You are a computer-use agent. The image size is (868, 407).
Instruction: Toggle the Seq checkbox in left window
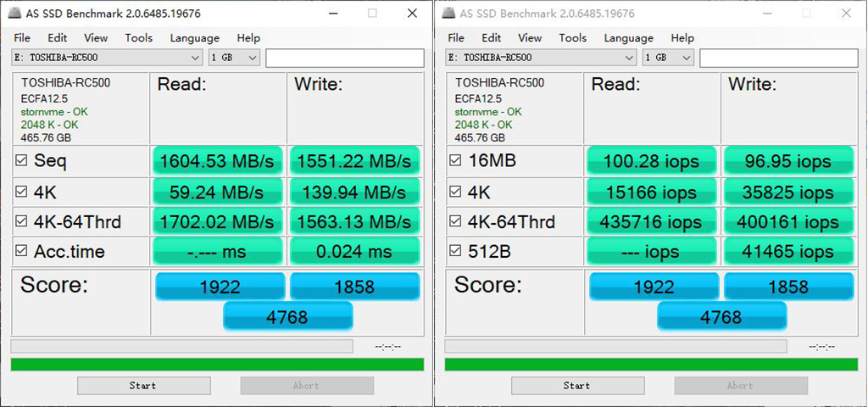tap(21, 161)
